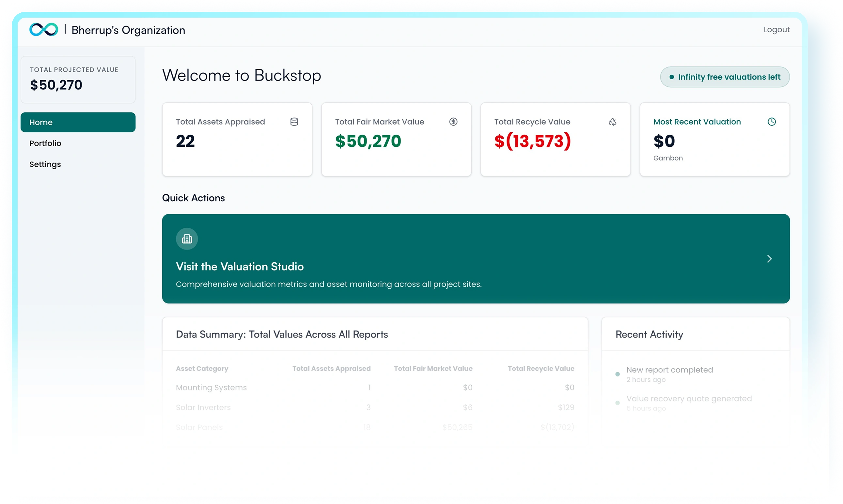Click the Gambon valuation name
This screenshot has height=504, width=843.
668,158
